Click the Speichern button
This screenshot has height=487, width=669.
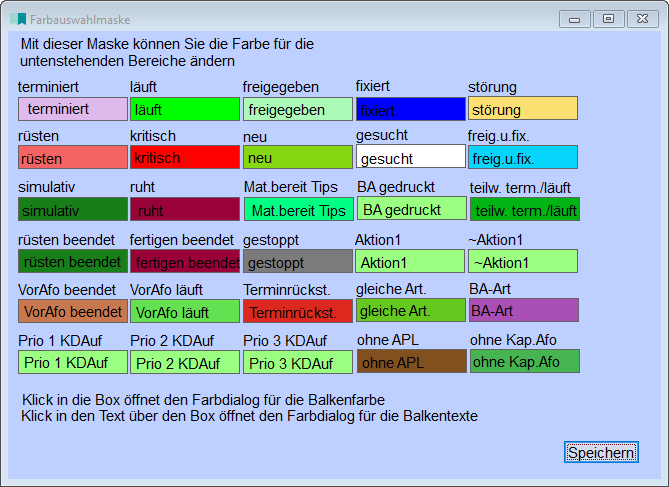(x=601, y=452)
